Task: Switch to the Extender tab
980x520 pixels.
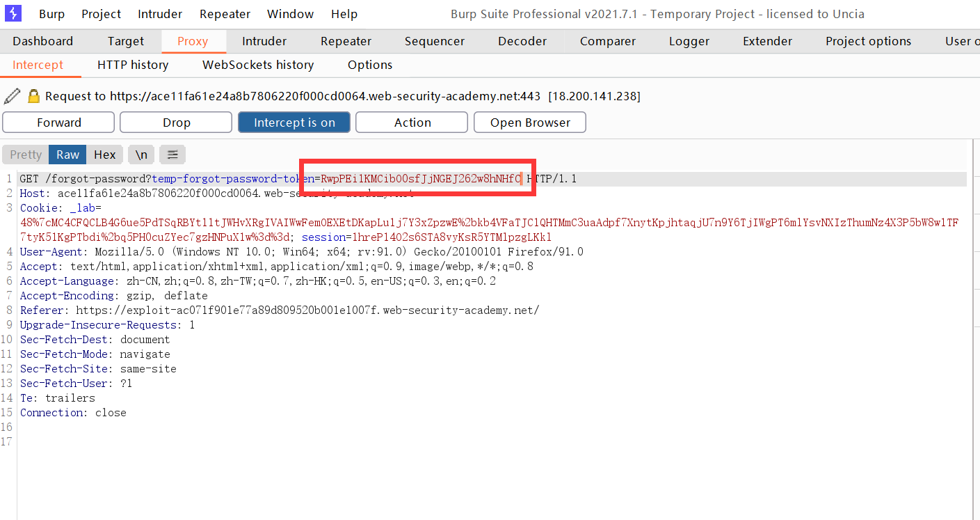Action: point(767,41)
